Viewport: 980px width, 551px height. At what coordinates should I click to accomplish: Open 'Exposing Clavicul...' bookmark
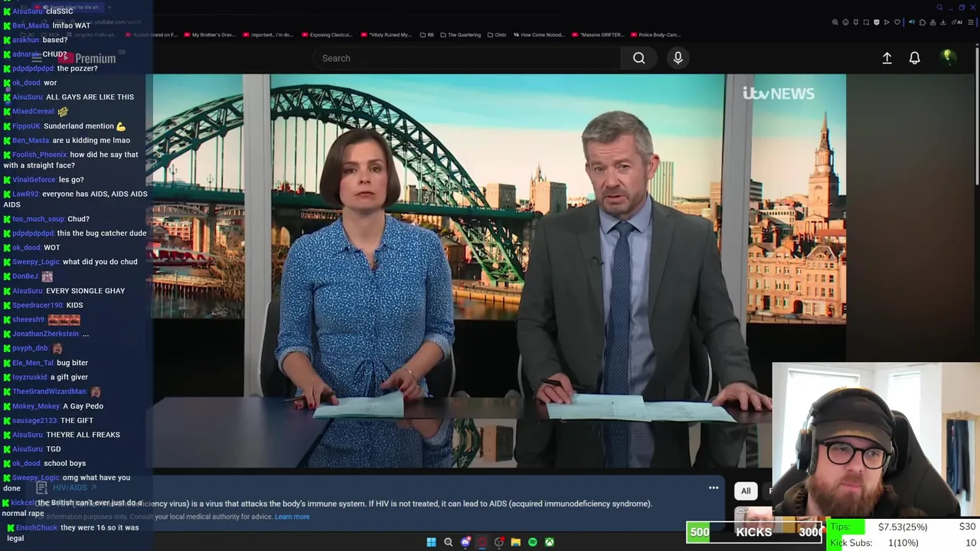coord(328,34)
